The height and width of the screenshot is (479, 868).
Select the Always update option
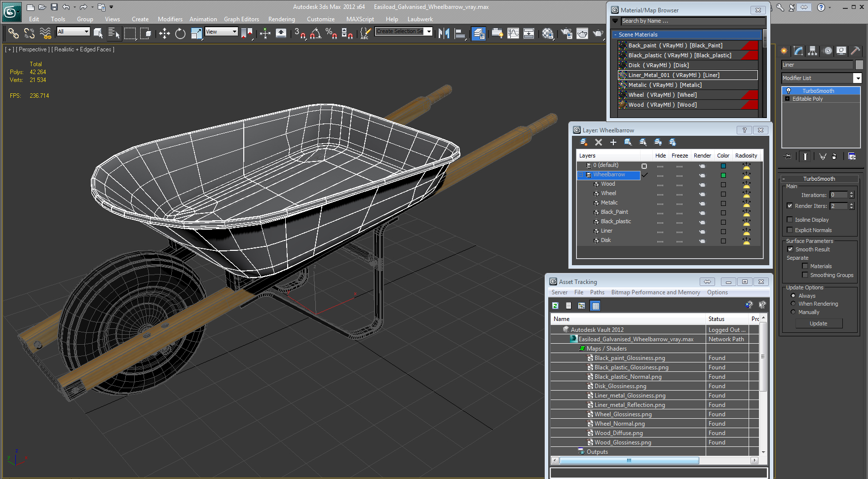[x=793, y=296]
